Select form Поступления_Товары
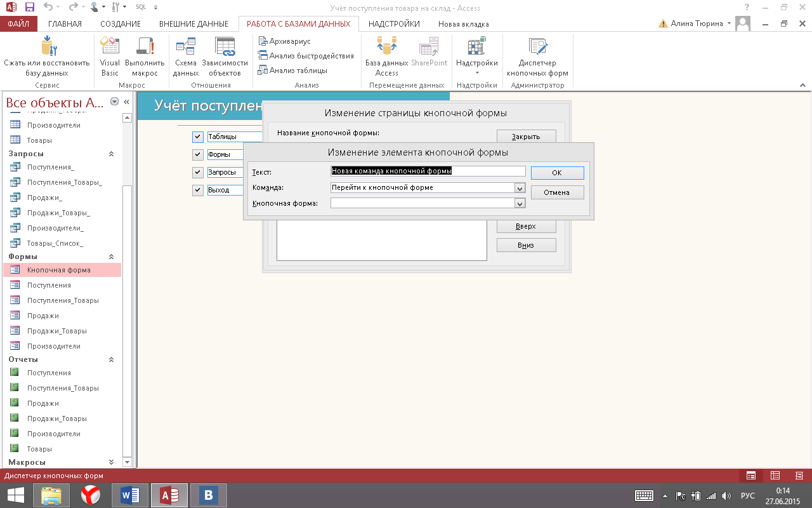812x508 pixels. click(x=62, y=300)
